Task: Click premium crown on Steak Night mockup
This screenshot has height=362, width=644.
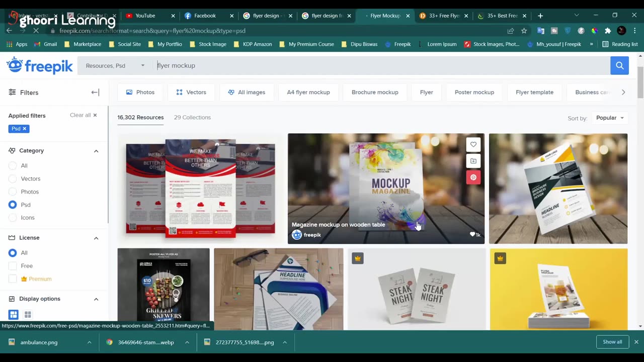Action: tap(358, 258)
